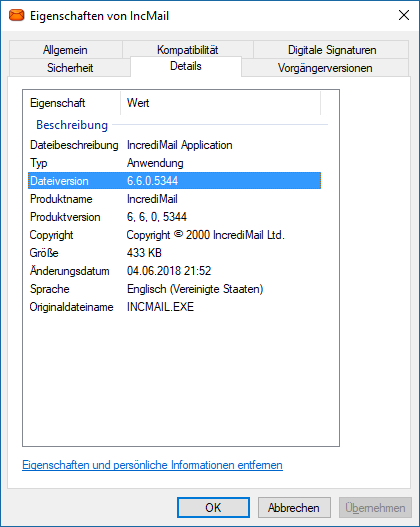
Task: Click the Copyright © 2000 IncrediMail Ltd. value
Action: tap(205, 235)
